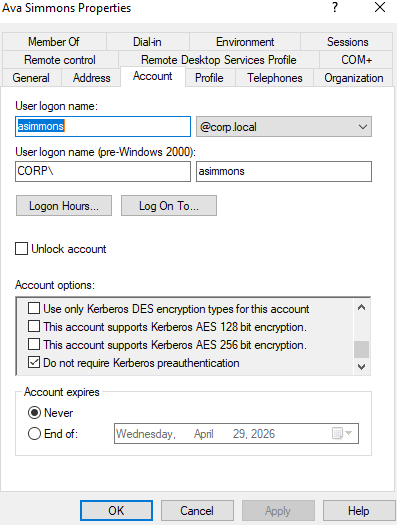Enable Kerberos AES 128 bit encryption support
The width and height of the screenshot is (397, 525).
34,326
